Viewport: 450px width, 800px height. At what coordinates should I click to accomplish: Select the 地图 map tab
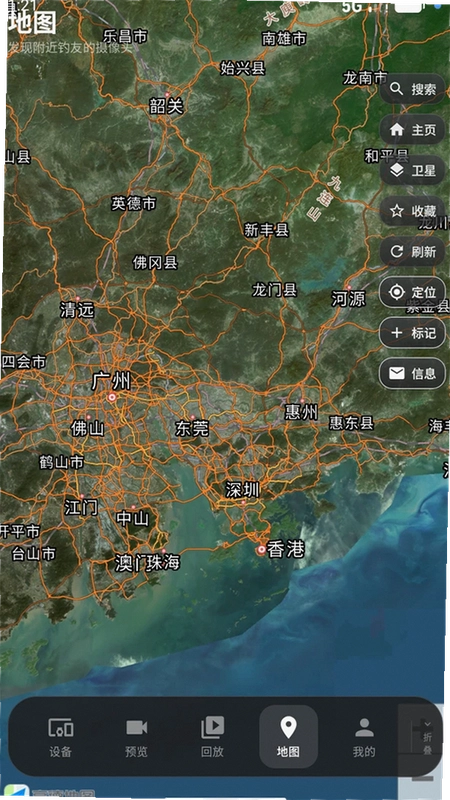pos(288,737)
